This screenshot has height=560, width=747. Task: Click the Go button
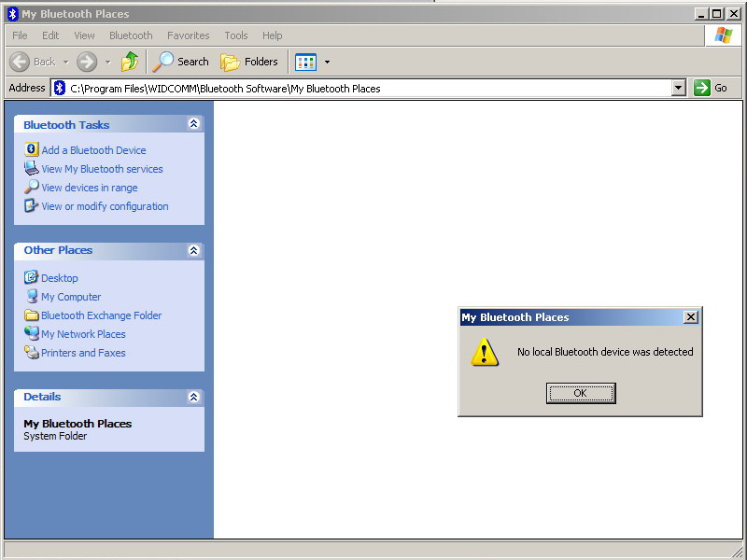(x=711, y=88)
